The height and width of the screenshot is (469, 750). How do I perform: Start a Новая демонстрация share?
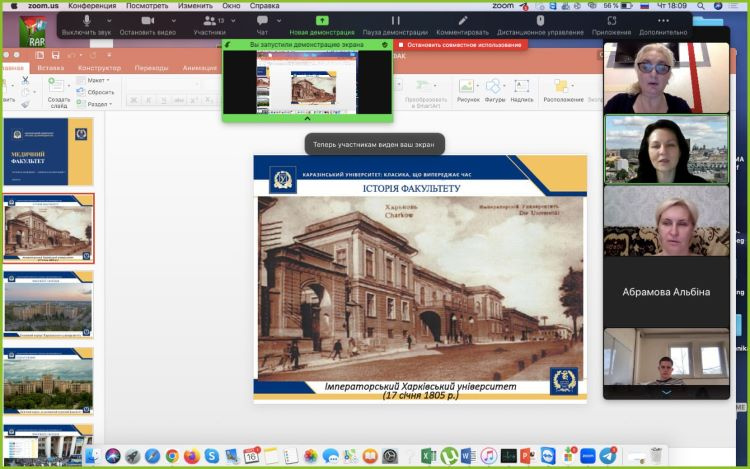point(322,25)
